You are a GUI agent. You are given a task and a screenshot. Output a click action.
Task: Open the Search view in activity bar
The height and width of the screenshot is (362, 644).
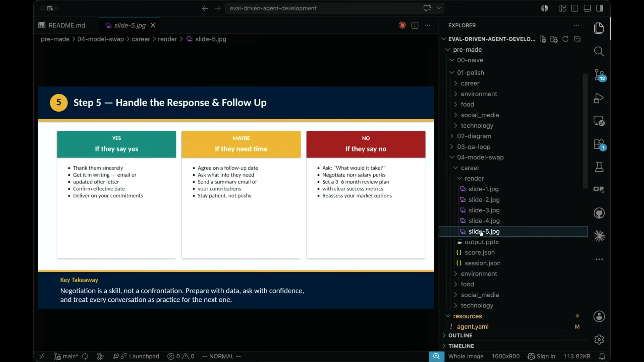point(599,52)
